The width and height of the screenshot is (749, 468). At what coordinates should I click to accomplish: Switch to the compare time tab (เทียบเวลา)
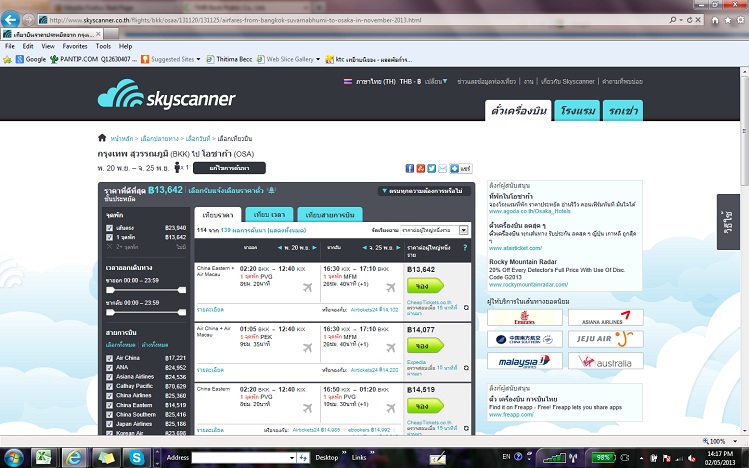pos(269,214)
